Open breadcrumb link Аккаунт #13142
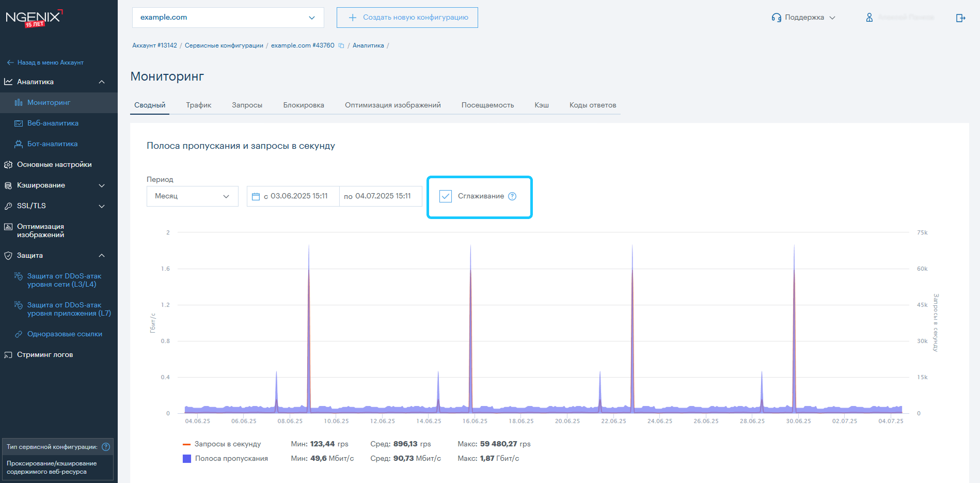 154,45
